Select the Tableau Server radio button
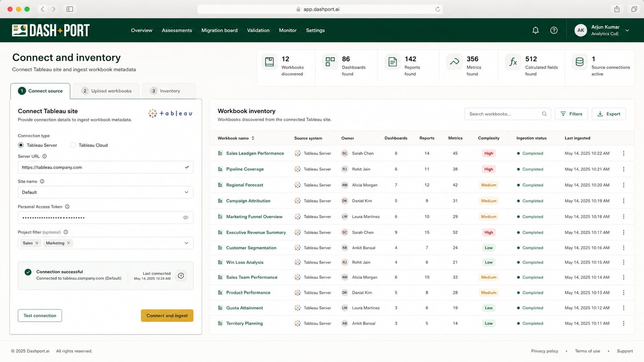 click(x=21, y=145)
